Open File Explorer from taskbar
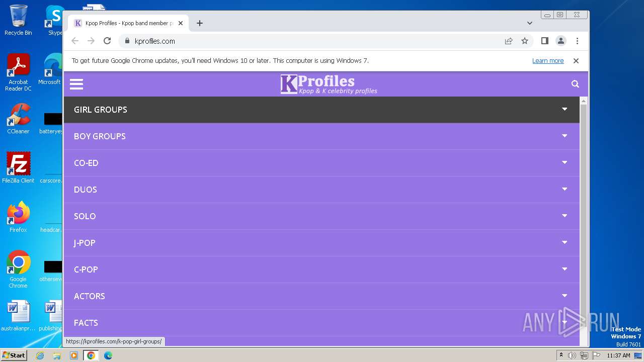The width and height of the screenshot is (644, 362). coord(57,355)
